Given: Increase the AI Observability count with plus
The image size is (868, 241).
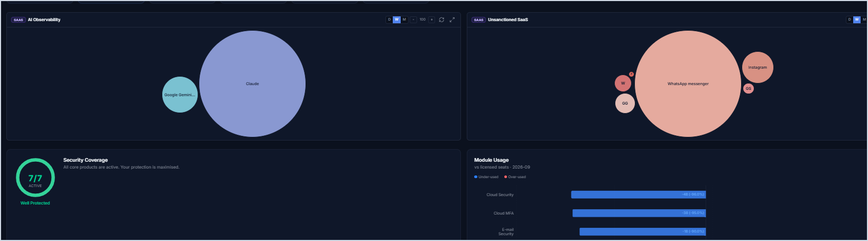Looking at the screenshot, I should click(431, 20).
